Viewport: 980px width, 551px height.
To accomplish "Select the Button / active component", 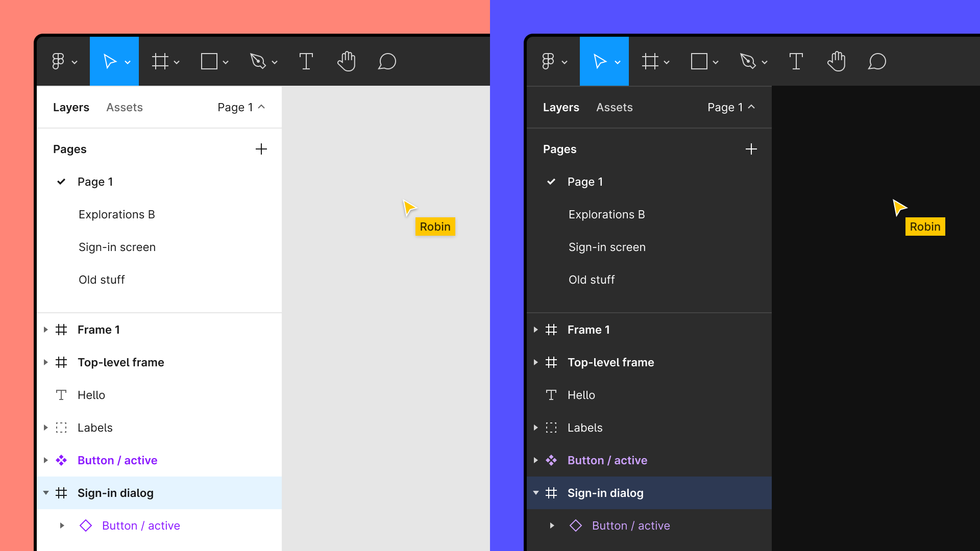I will (116, 460).
